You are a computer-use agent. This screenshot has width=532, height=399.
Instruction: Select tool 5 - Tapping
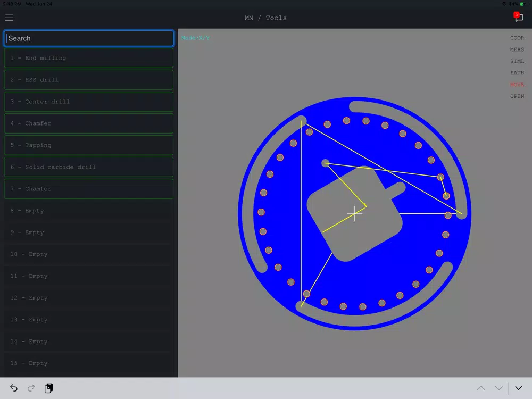pos(89,145)
